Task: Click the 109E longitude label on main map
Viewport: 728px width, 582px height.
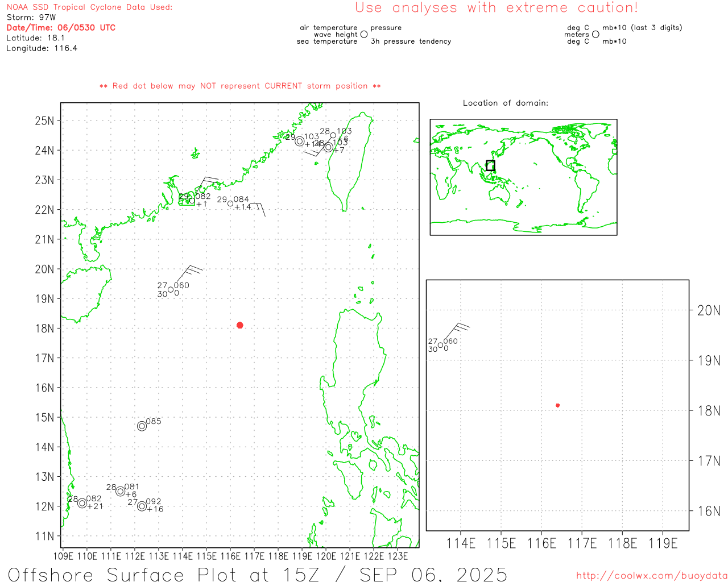Action: (63, 556)
